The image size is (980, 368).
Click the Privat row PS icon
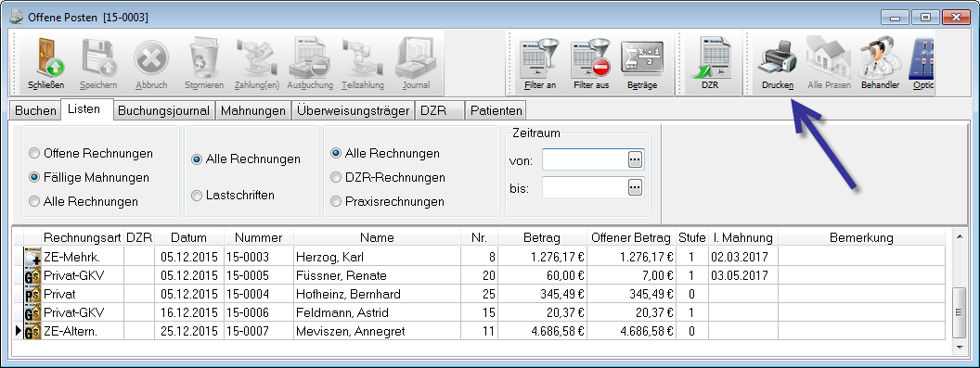point(32,294)
